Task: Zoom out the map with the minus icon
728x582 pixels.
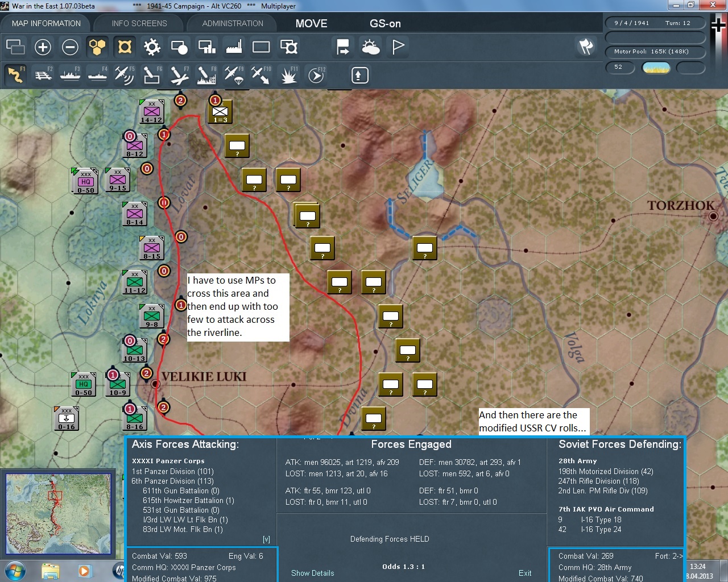Action: coord(70,47)
